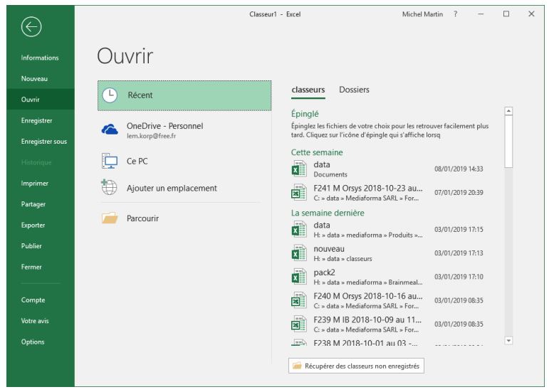This screenshot has width=549, height=392.
Task: Open the OneDrive - Personnel cloud icon
Action: 110,129
